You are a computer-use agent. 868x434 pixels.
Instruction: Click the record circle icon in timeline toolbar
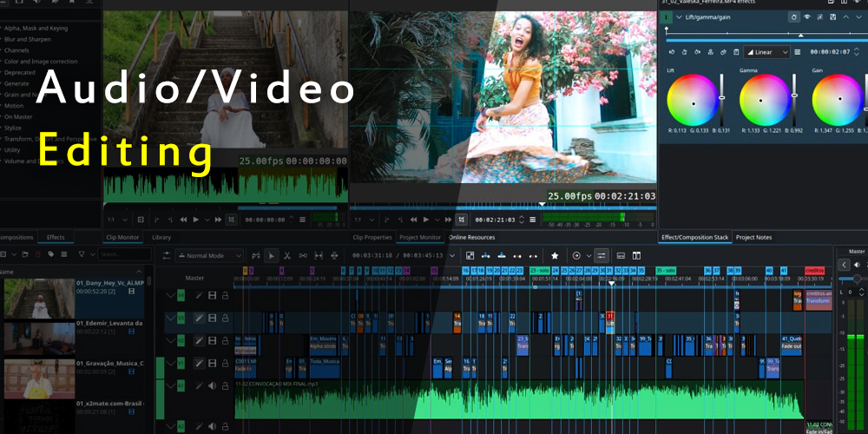(576, 256)
